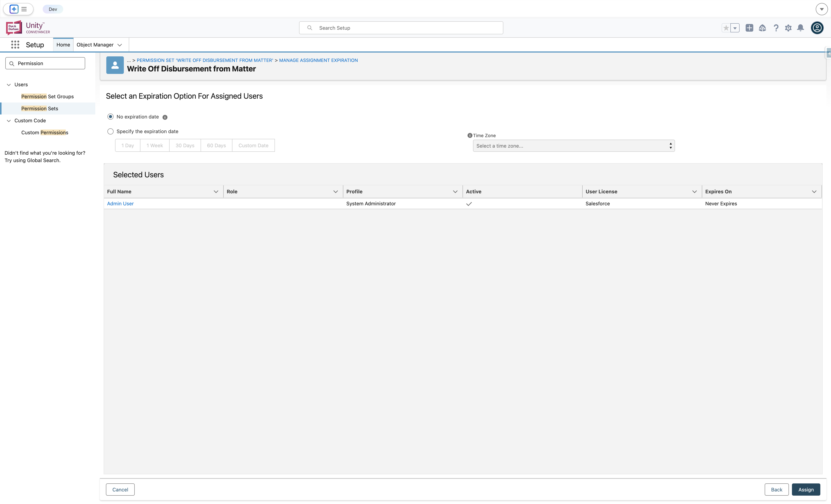This screenshot has width=831, height=504.
Task: Choose the 30 Days expiration button
Action: pyautogui.click(x=185, y=145)
